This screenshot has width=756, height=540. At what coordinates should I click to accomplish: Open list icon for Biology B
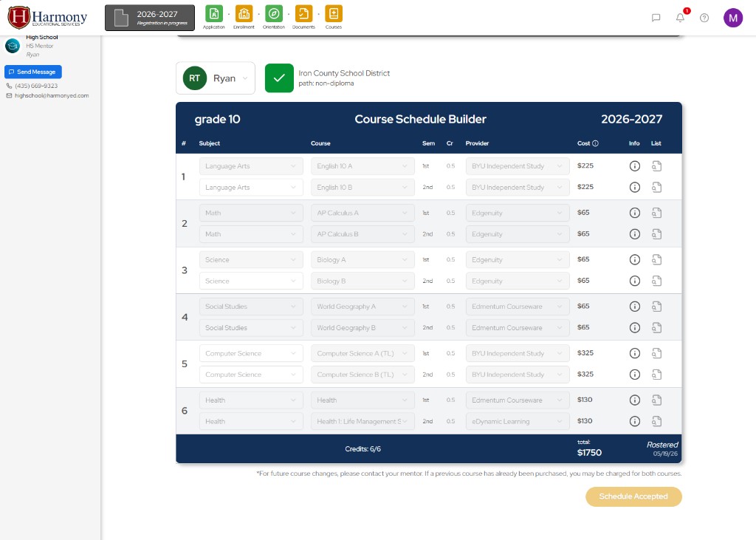(x=656, y=281)
